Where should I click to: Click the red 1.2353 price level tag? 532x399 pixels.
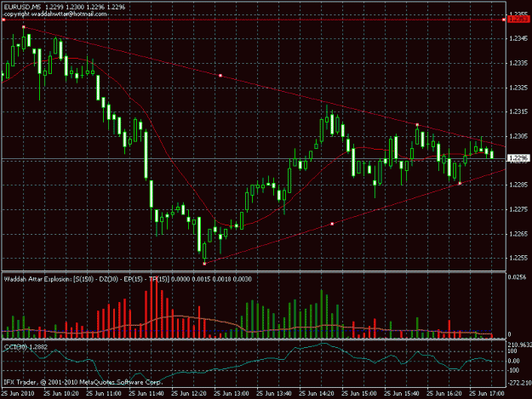(518, 20)
